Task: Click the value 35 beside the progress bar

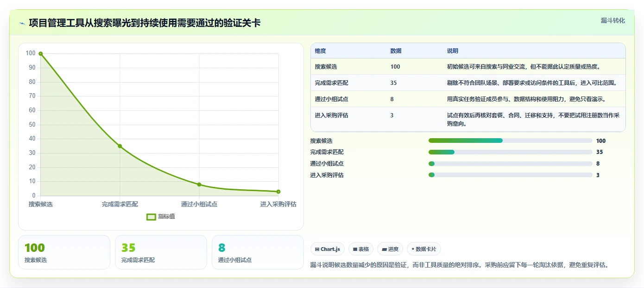Action: point(600,152)
